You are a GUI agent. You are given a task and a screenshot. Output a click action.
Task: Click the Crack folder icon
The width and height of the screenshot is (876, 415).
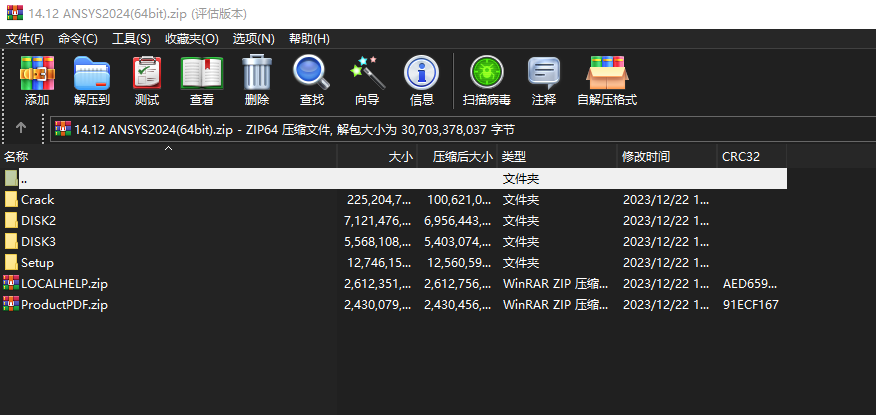pos(11,199)
